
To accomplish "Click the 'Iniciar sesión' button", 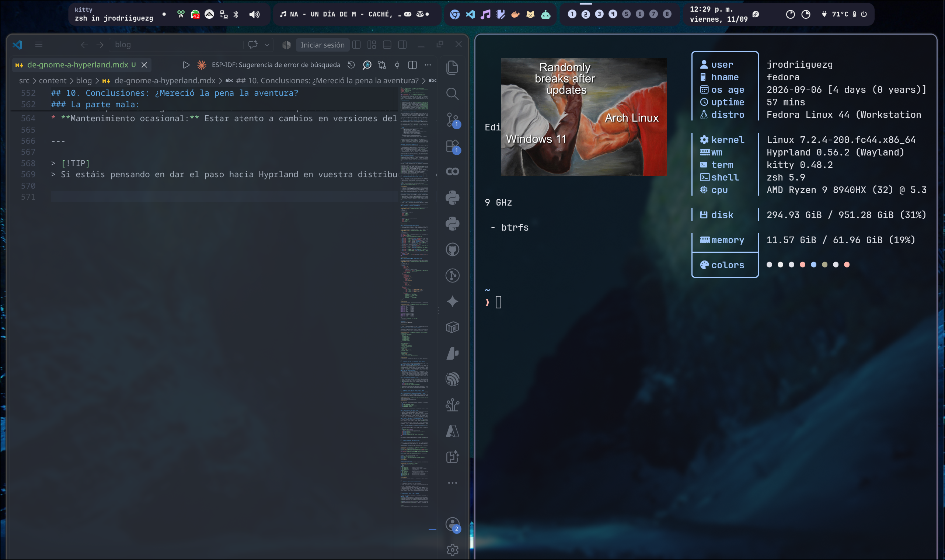I will 322,45.
